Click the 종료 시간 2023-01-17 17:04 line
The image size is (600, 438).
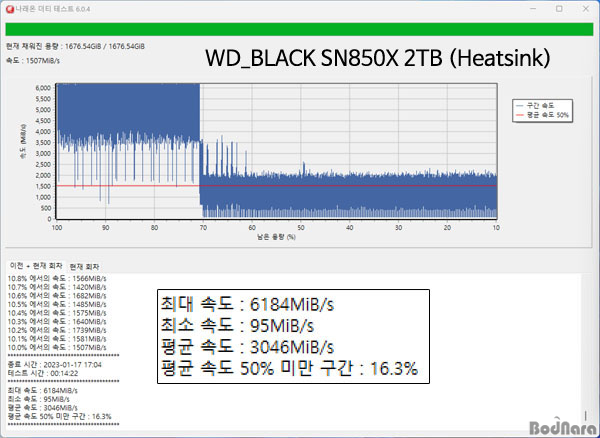click(x=55, y=365)
